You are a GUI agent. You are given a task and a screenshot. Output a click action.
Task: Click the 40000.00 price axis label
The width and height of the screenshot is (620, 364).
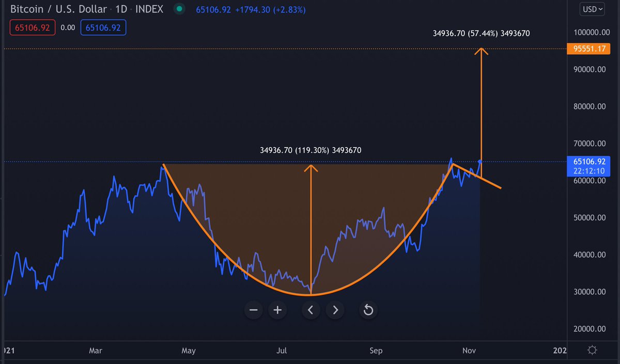pyautogui.click(x=590, y=255)
